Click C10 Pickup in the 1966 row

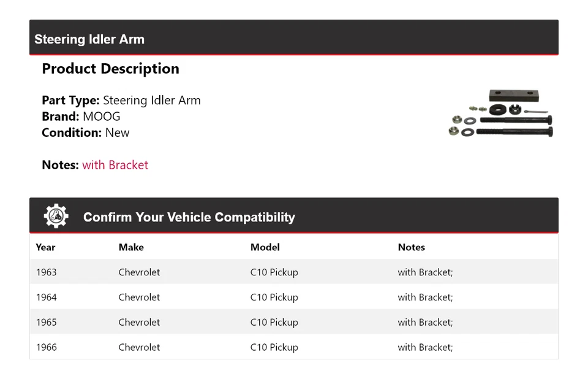click(274, 347)
